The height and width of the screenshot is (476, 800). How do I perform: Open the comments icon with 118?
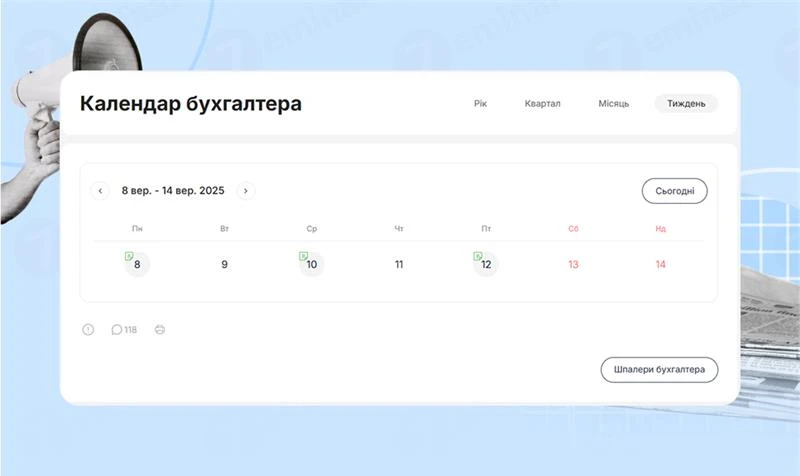point(124,330)
